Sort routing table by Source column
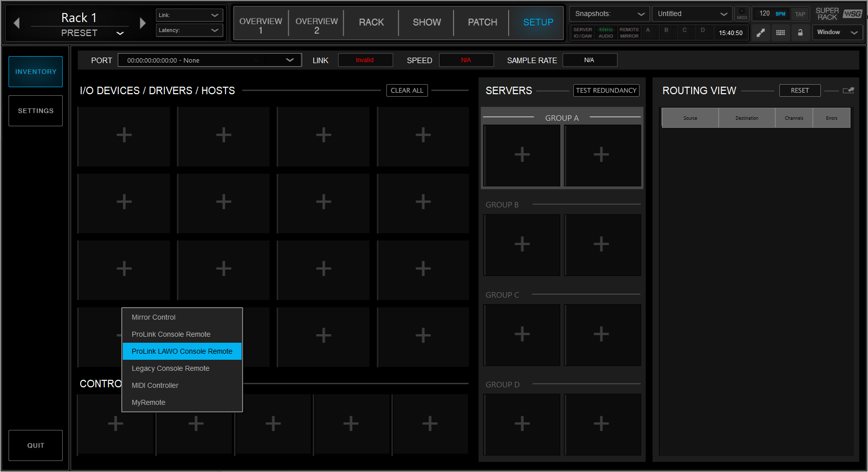 pos(690,118)
